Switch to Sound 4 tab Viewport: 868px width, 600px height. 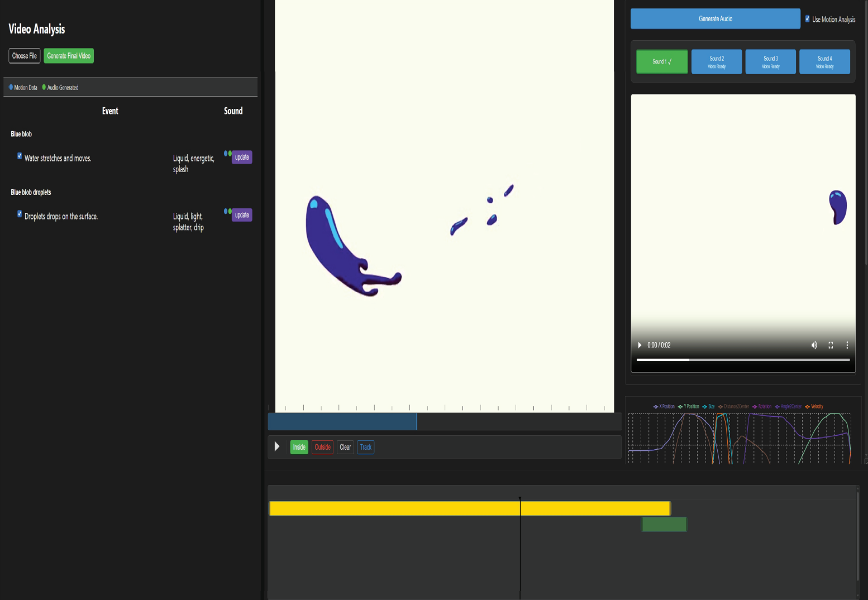pyautogui.click(x=824, y=61)
